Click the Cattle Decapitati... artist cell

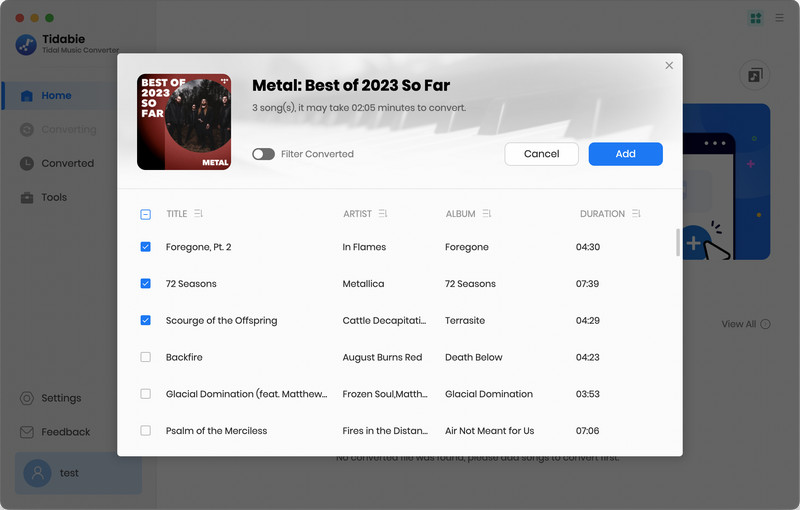click(384, 320)
